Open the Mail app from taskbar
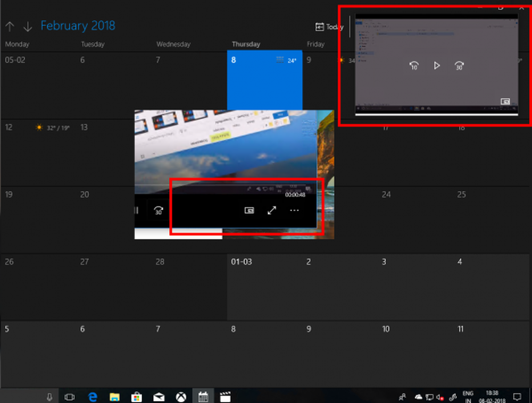532x403 pixels. pos(159,397)
